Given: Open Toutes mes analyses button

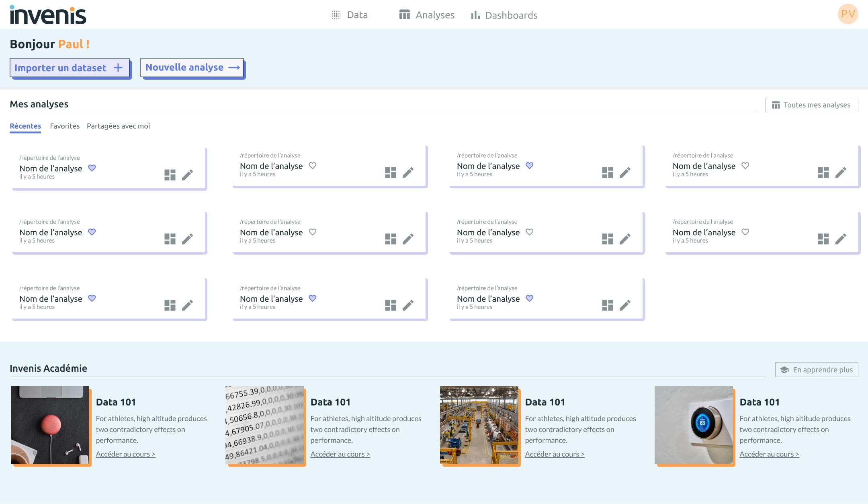Looking at the screenshot, I should click(x=811, y=105).
